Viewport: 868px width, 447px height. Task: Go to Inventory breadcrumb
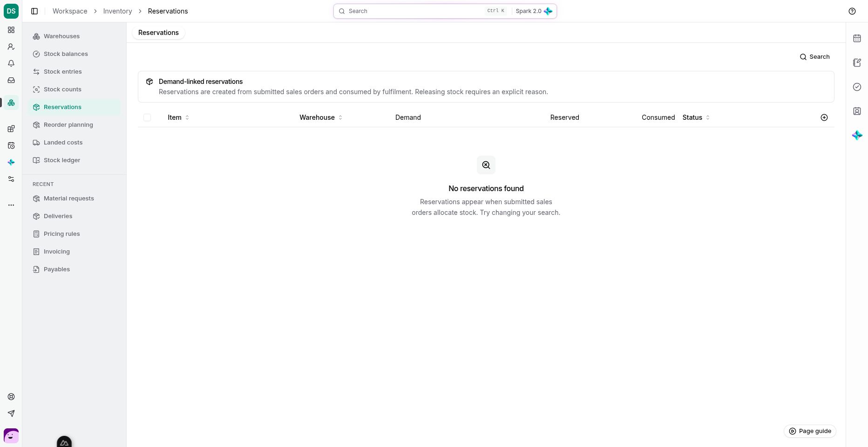pyautogui.click(x=117, y=11)
